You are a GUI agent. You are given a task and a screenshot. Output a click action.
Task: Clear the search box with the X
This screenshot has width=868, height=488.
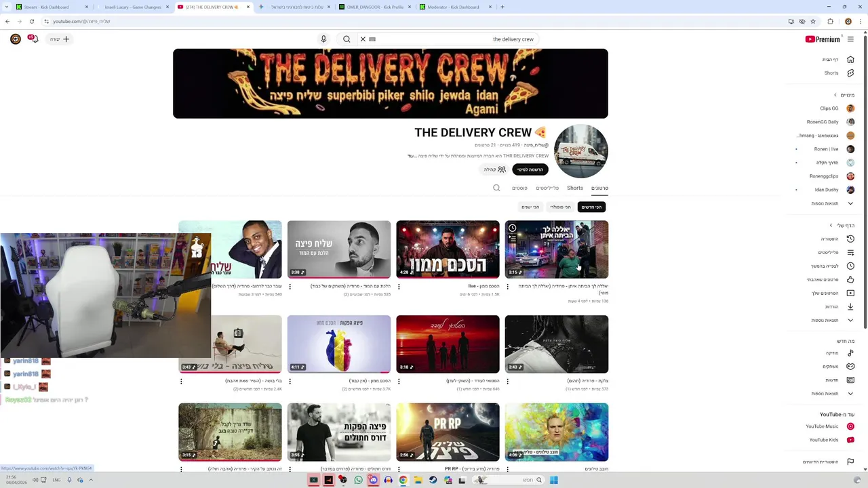tap(363, 39)
